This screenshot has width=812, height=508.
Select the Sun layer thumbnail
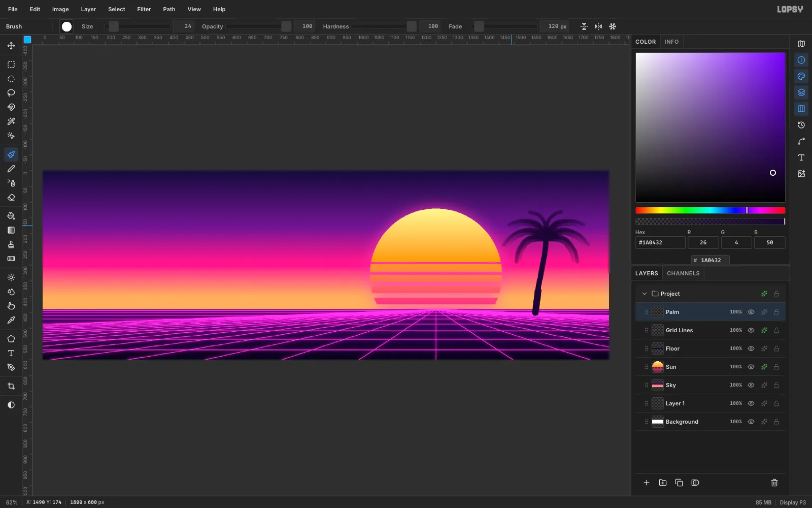coord(658,367)
